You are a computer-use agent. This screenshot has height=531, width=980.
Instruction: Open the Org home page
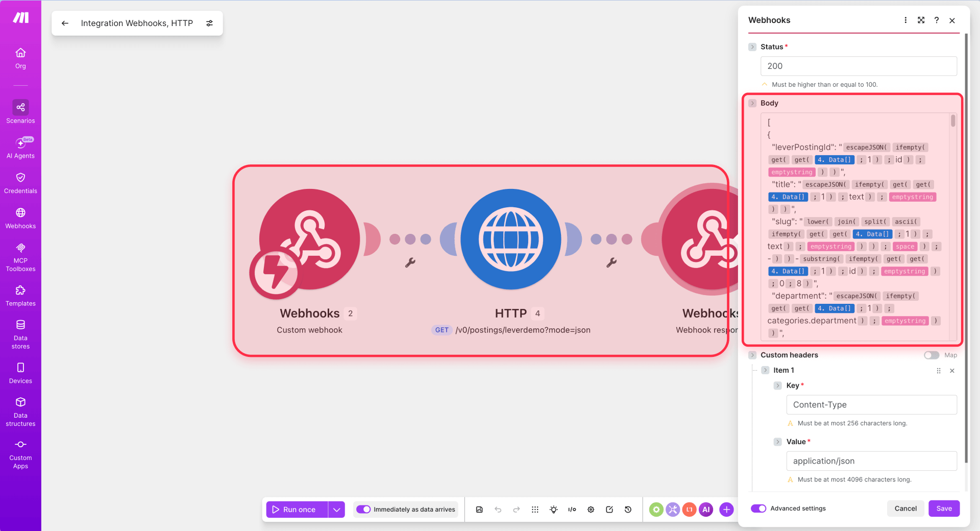20,58
